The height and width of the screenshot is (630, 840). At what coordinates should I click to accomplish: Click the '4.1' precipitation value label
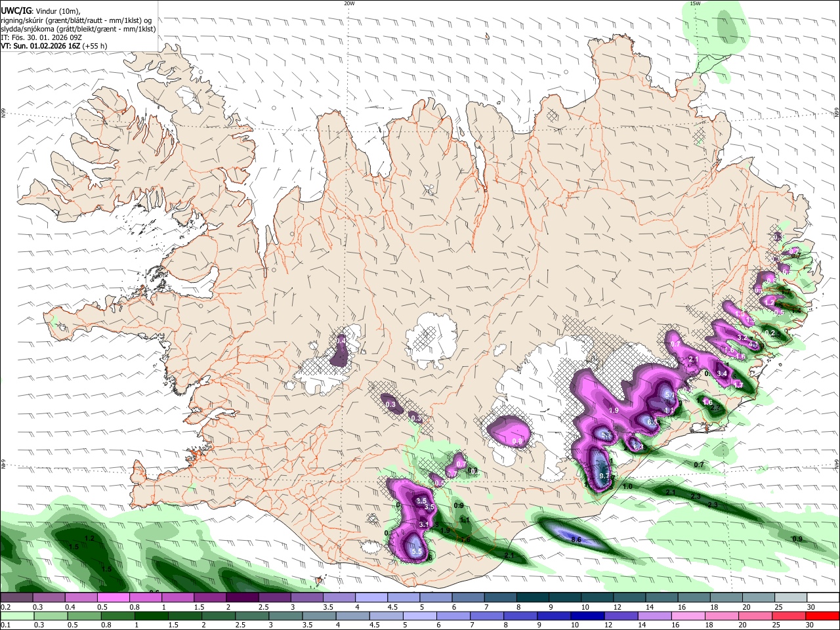pyautogui.click(x=753, y=344)
